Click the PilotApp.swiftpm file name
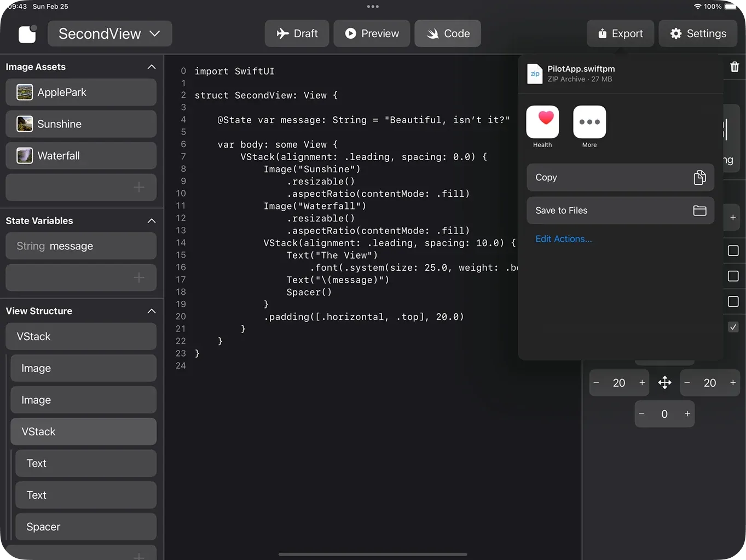The width and height of the screenshot is (746, 560). click(x=581, y=69)
